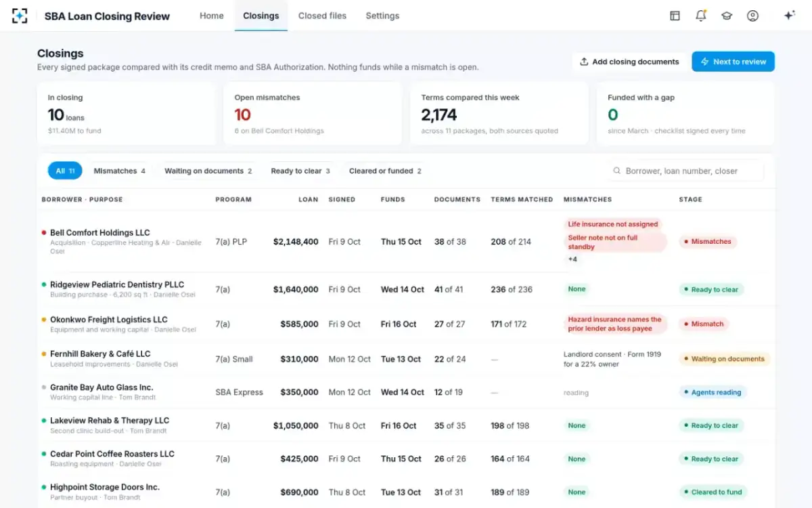812x508 pixels.
Task: Filter the list by Mismatches
Action: (119, 171)
